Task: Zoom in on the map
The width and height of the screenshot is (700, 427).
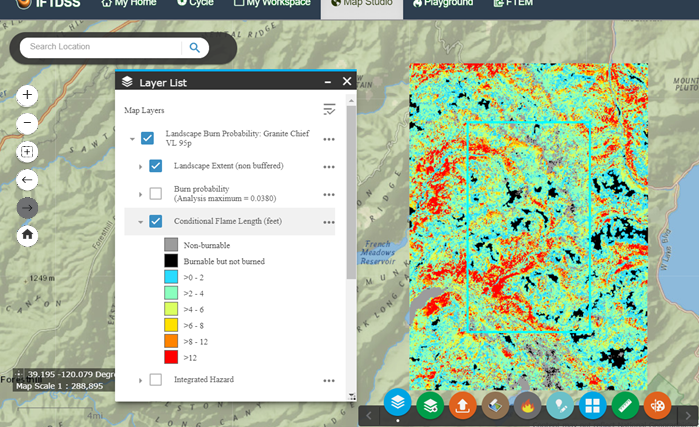Action: click(x=27, y=96)
